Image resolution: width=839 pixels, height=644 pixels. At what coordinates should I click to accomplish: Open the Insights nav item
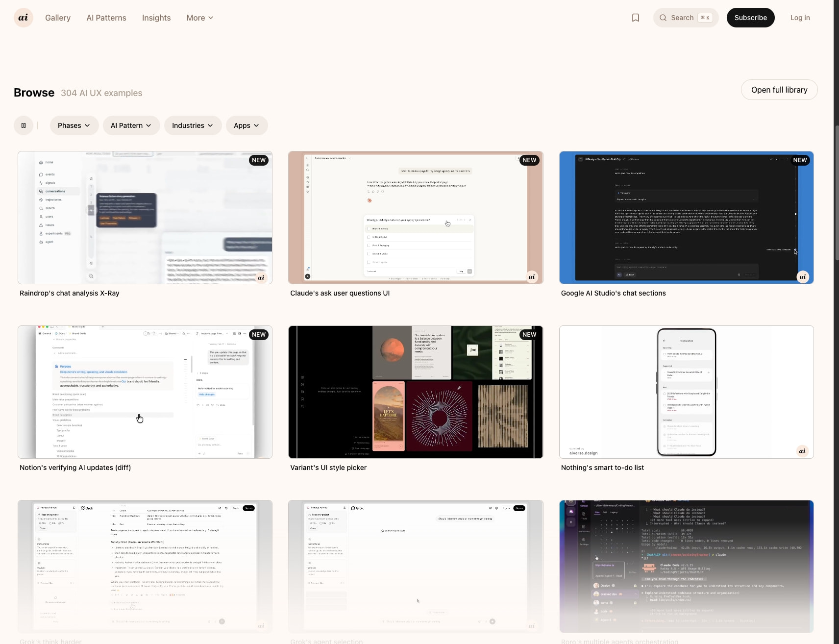(x=156, y=18)
